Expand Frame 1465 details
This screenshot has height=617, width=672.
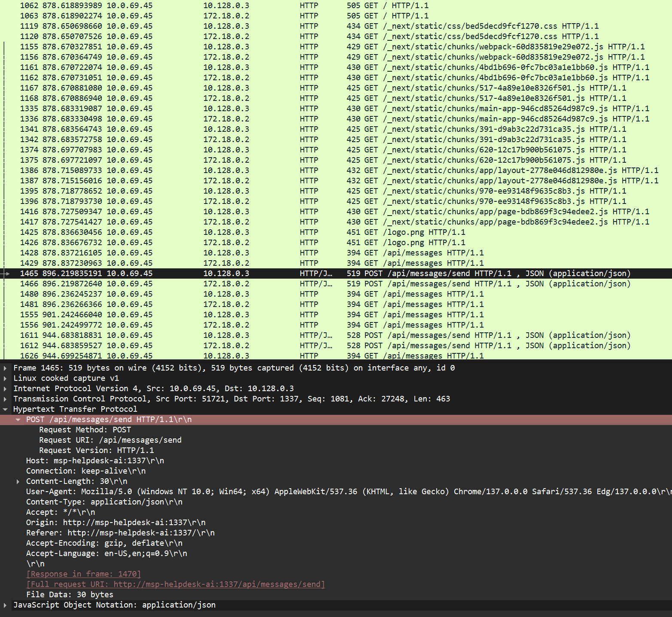(x=5, y=368)
